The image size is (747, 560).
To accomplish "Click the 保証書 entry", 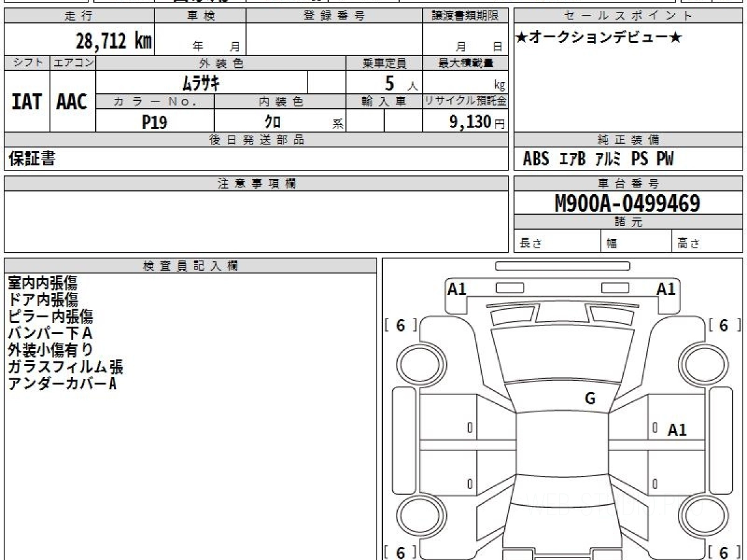I will tap(32, 159).
